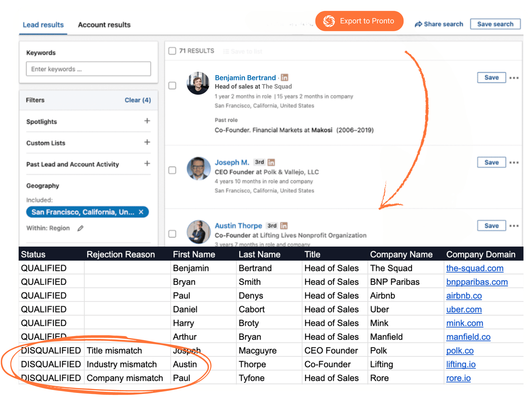Open more options for Austin Thorpe
Screen dimensions: 532x399
(x=514, y=226)
